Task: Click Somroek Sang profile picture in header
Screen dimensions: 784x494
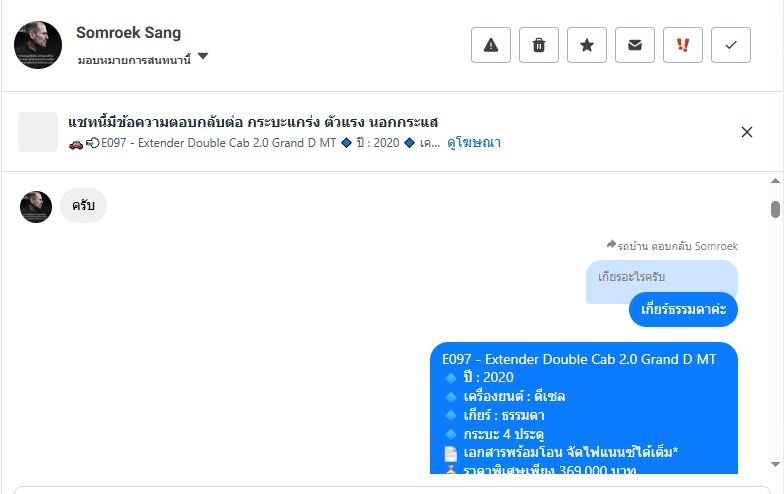Action: (x=38, y=45)
